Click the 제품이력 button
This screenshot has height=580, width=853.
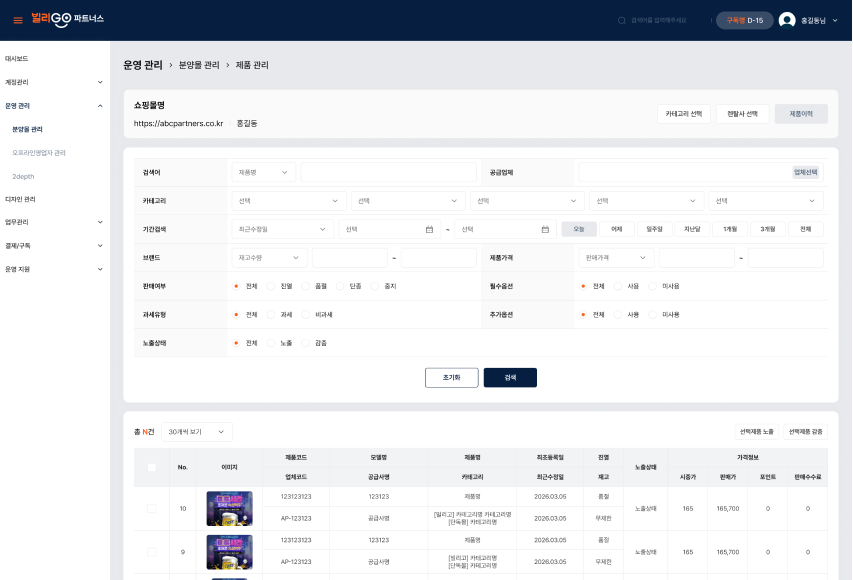coord(801,114)
